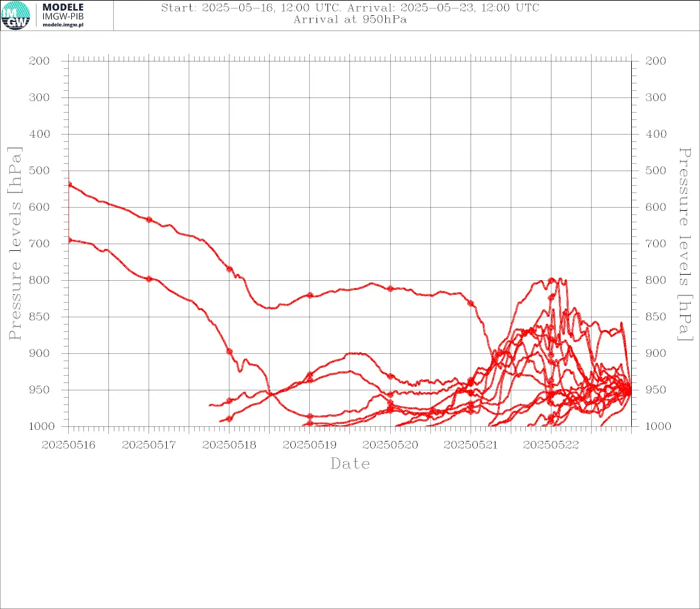
Task: Click the right 'Pressure levels [hPa]' axis title
Action: coord(685,244)
